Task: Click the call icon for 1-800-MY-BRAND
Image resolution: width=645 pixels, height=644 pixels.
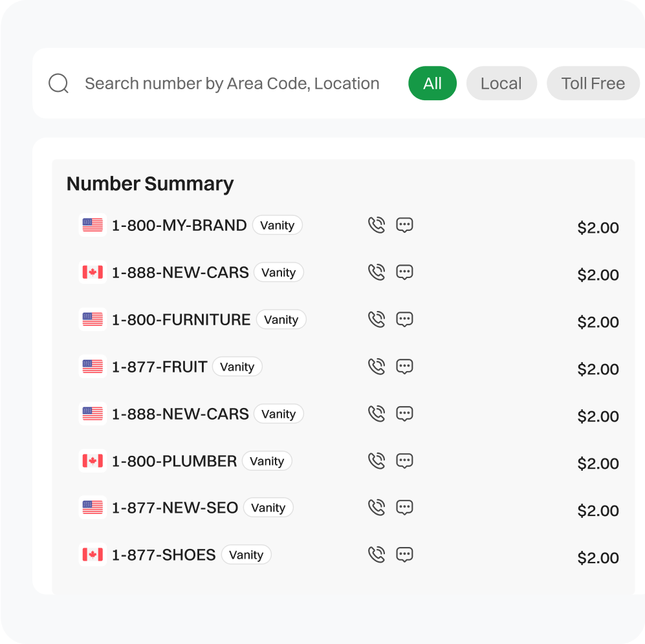Action: click(376, 225)
